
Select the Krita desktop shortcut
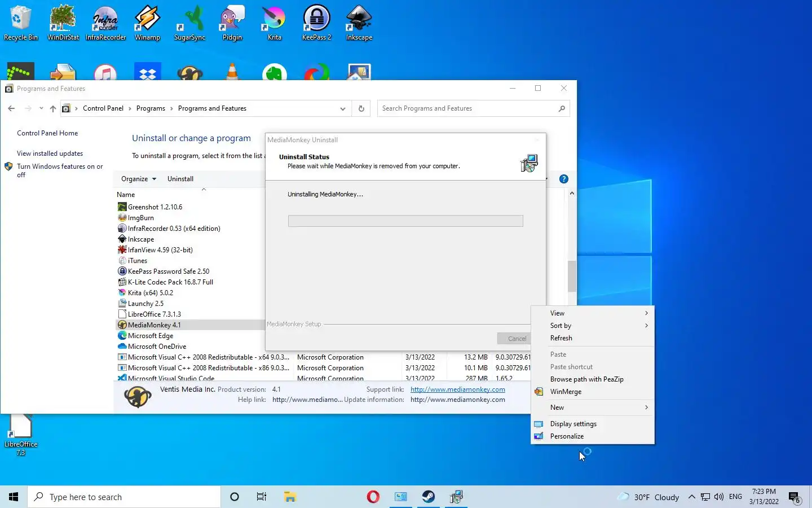tap(274, 23)
